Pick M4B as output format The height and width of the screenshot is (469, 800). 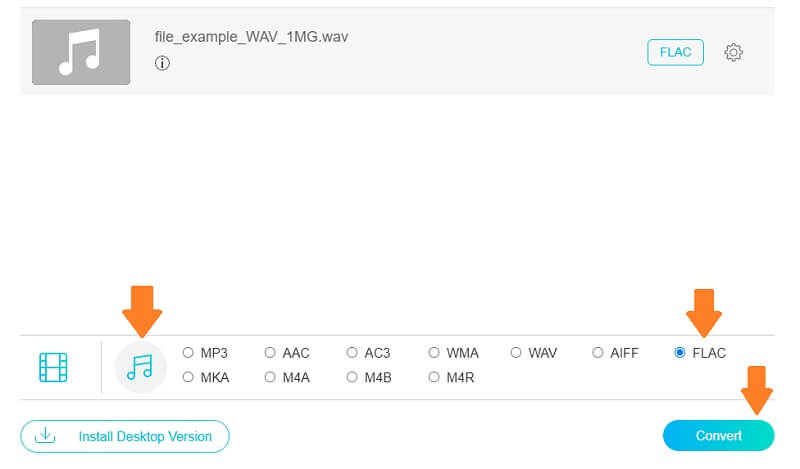[x=352, y=377]
